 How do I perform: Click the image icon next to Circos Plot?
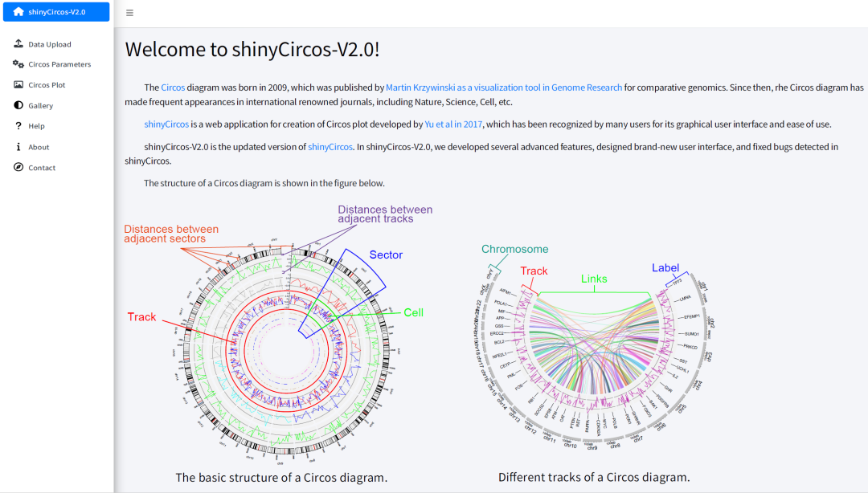[18, 84]
